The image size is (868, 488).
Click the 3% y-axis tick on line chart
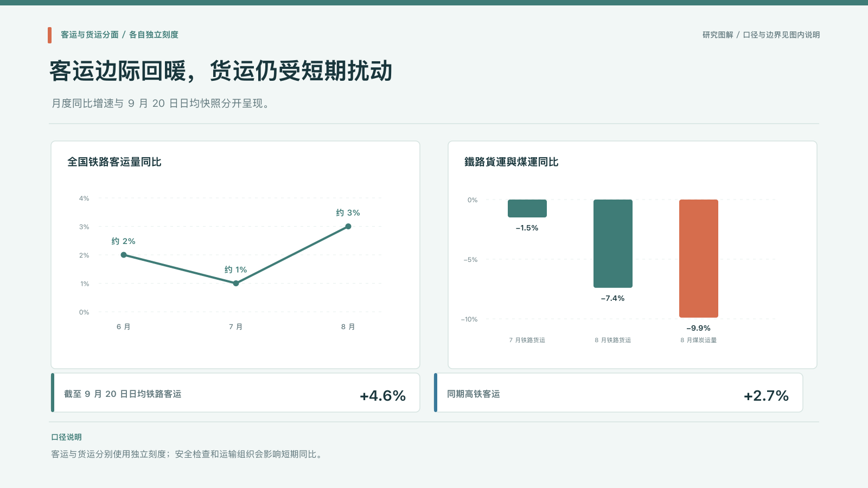(x=84, y=227)
